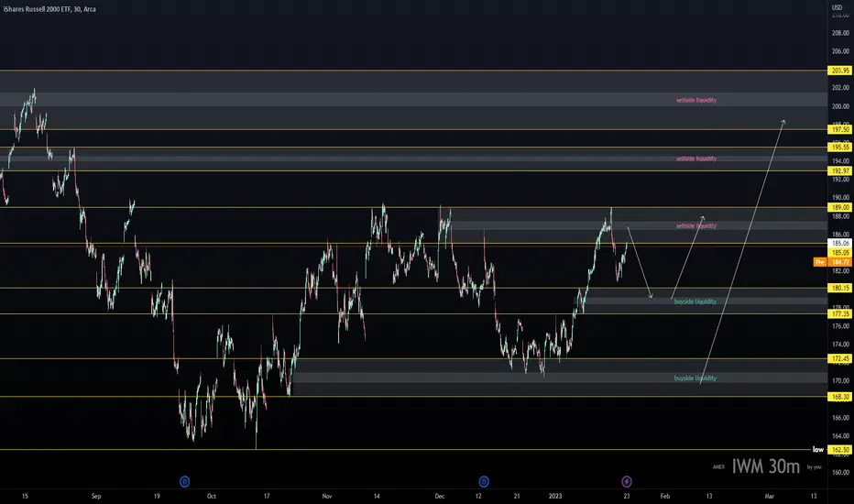The width and height of the screenshot is (854, 504).
Task: Click the 2023 label on time axis
Action: [555, 496]
